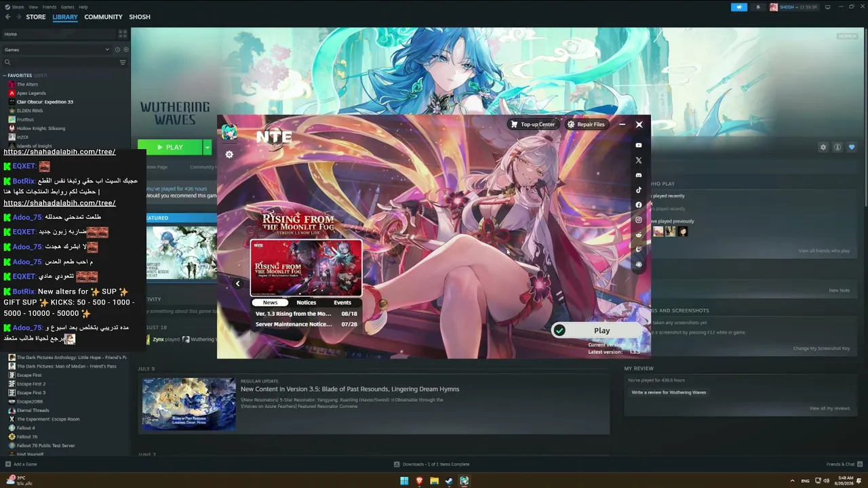
Task: Open library advanced filter options
Action: [123, 62]
